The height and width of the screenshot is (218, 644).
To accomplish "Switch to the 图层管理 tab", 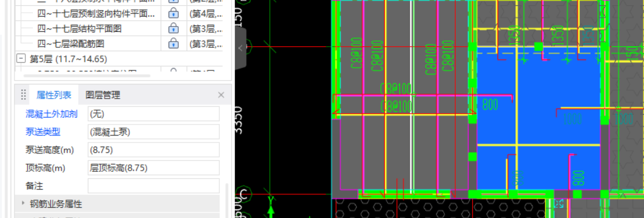I will click(103, 95).
